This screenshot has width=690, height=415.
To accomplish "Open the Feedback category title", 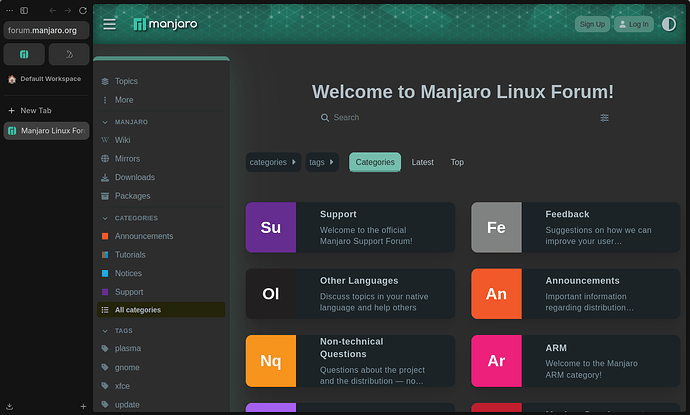I will (567, 214).
